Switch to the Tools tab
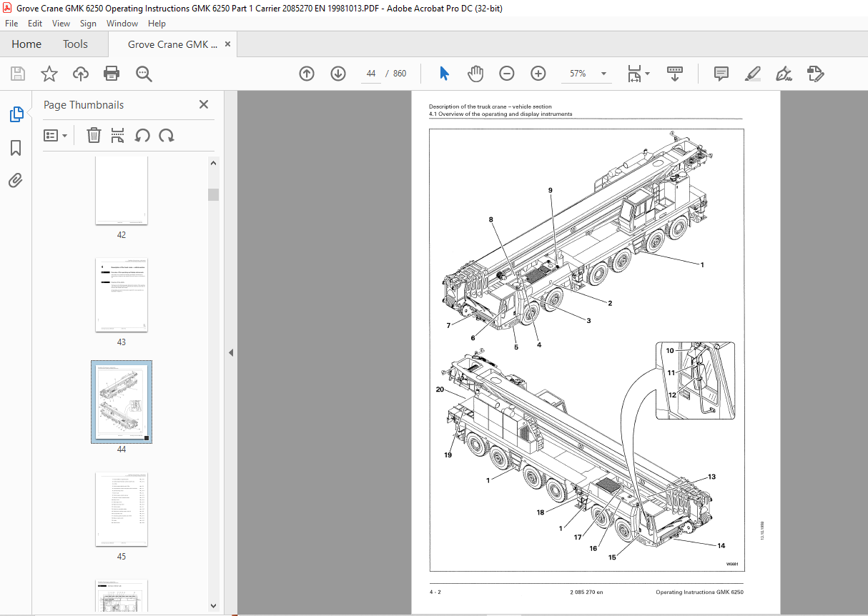Viewport: 868px width, 616px height. (x=75, y=44)
